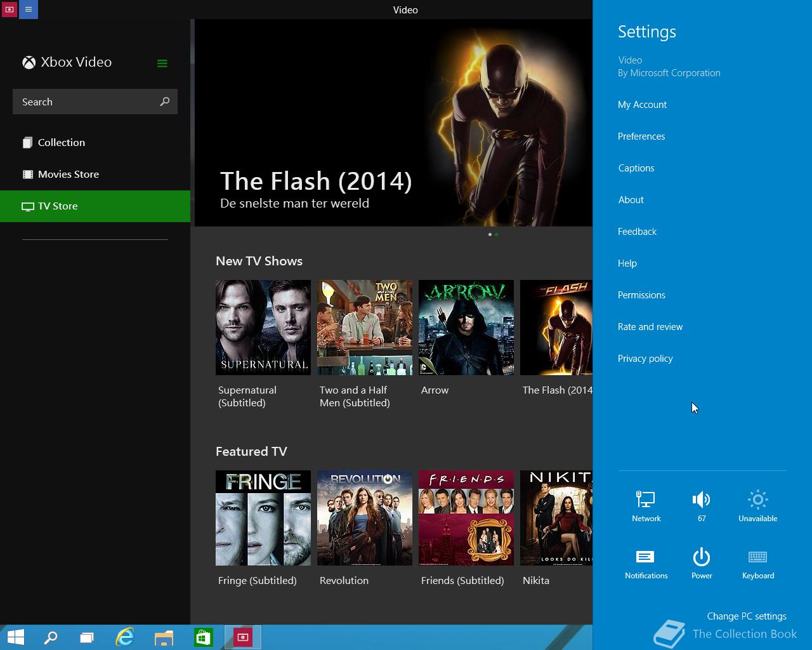This screenshot has width=812, height=650.
Task: Click the Video app taskbar button
Action: [242, 637]
